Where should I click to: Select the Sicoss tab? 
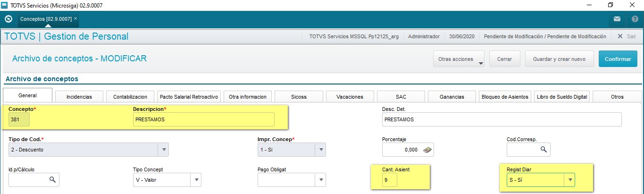point(299,96)
